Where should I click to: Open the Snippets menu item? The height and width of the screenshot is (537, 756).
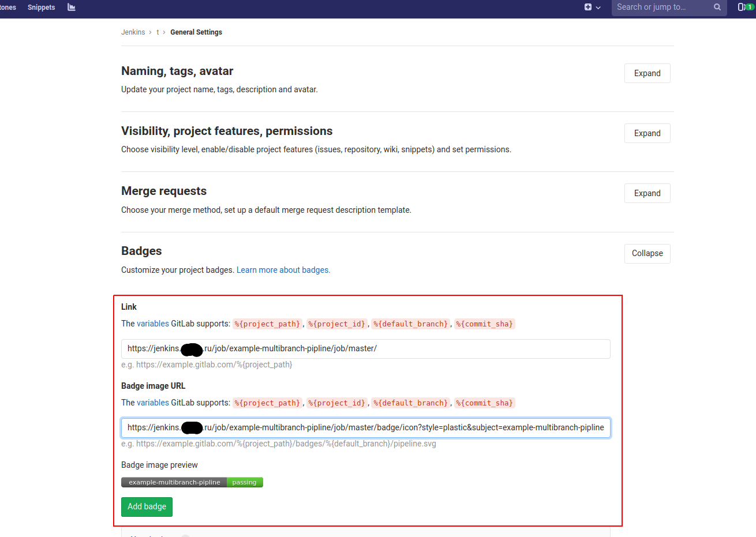[42, 7]
